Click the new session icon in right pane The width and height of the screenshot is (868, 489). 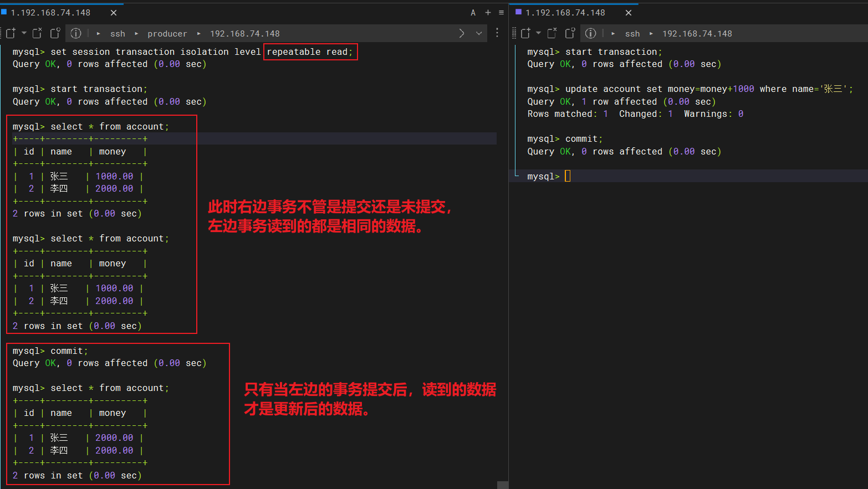525,33
